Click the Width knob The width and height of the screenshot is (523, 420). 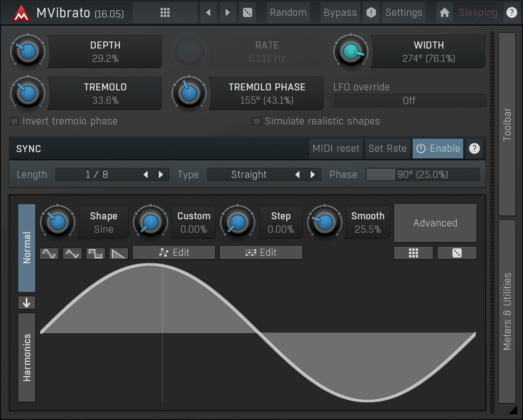pyautogui.click(x=351, y=51)
